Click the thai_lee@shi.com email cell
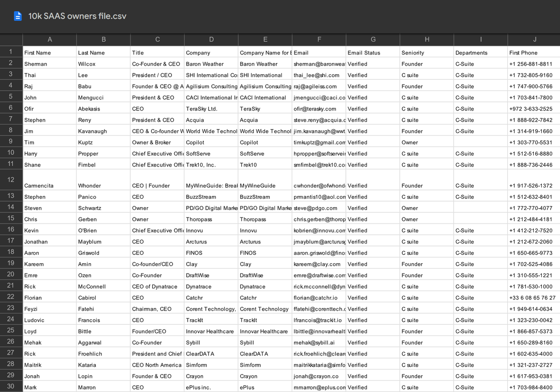Viewport: 560px width, 392px height. 319,75
